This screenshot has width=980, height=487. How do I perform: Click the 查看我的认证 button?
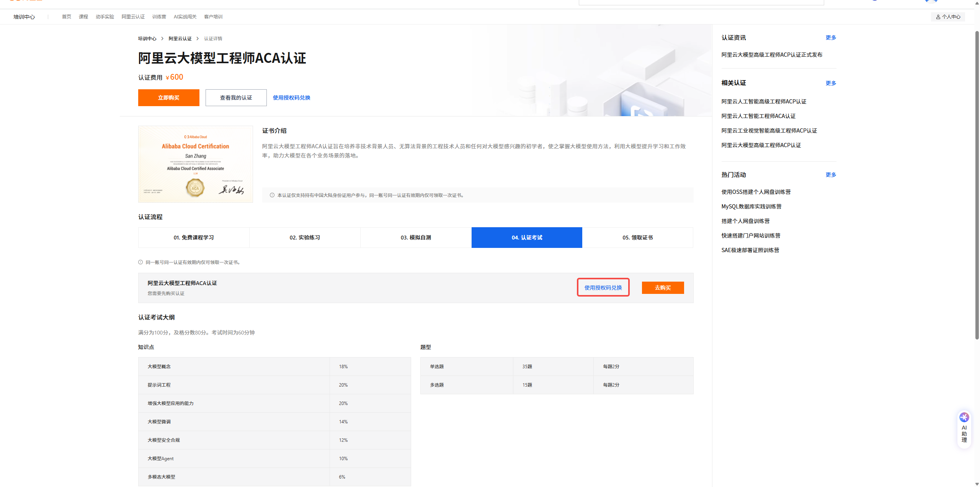pyautogui.click(x=236, y=98)
